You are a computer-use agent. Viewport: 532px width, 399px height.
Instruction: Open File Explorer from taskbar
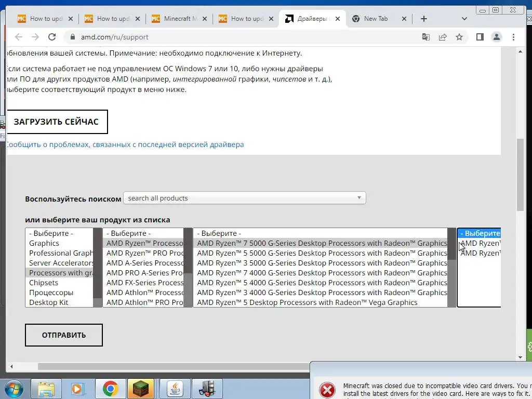pos(46,389)
